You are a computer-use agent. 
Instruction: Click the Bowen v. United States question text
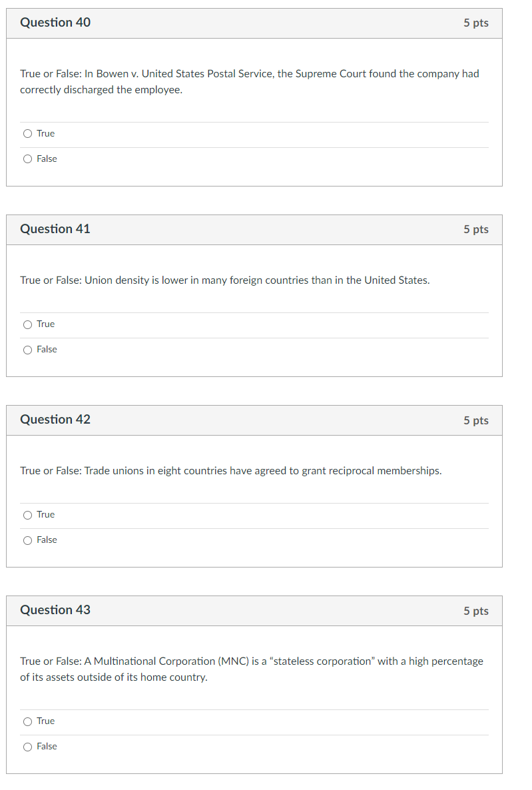[249, 81]
